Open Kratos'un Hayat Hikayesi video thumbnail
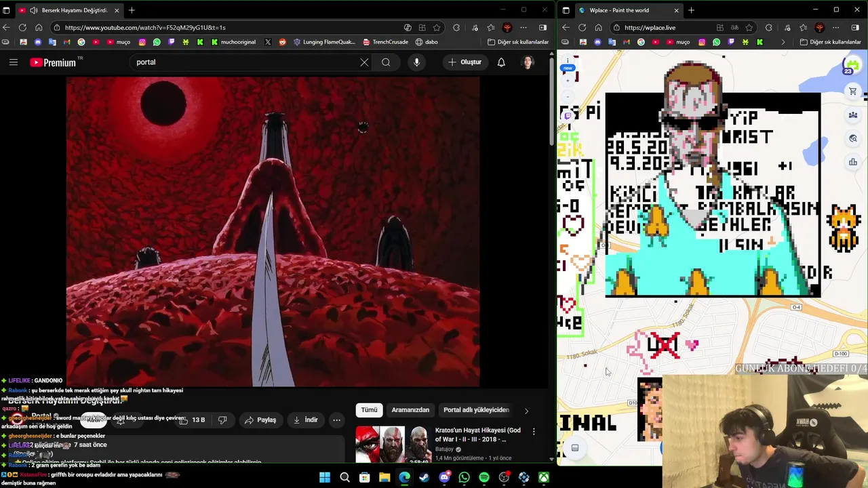Viewport: 868px width, 488px height. coord(393,444)
